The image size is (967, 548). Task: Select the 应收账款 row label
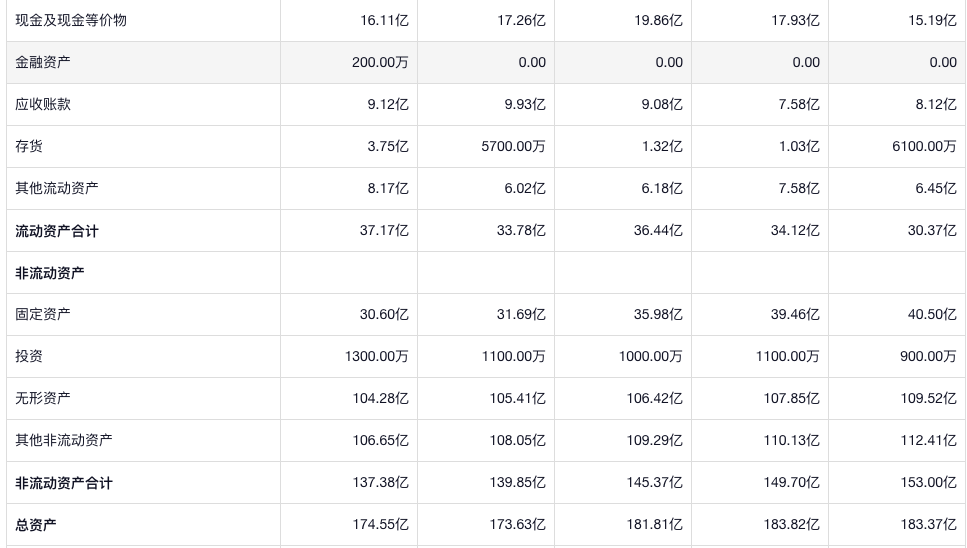[x=43, y=104]
